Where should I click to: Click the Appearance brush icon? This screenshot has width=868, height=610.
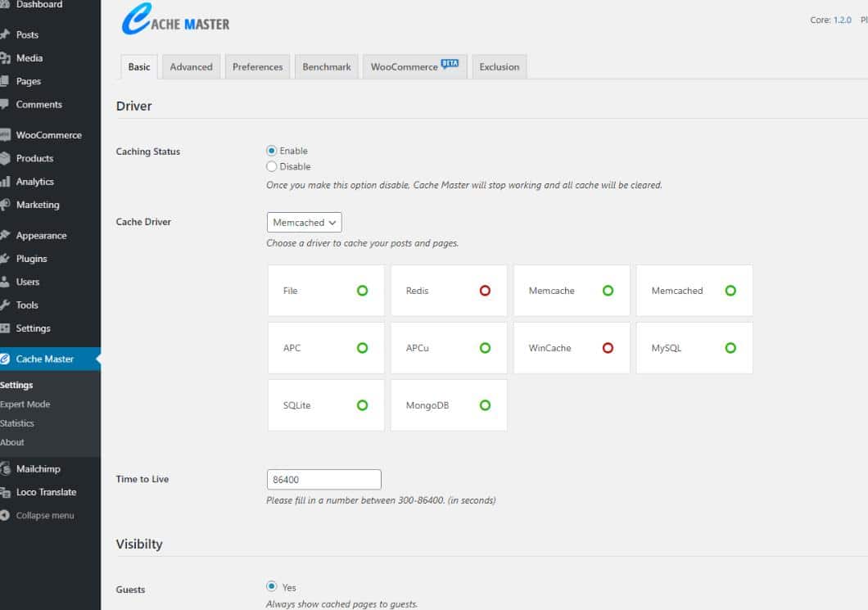click(x=5, y=235)
